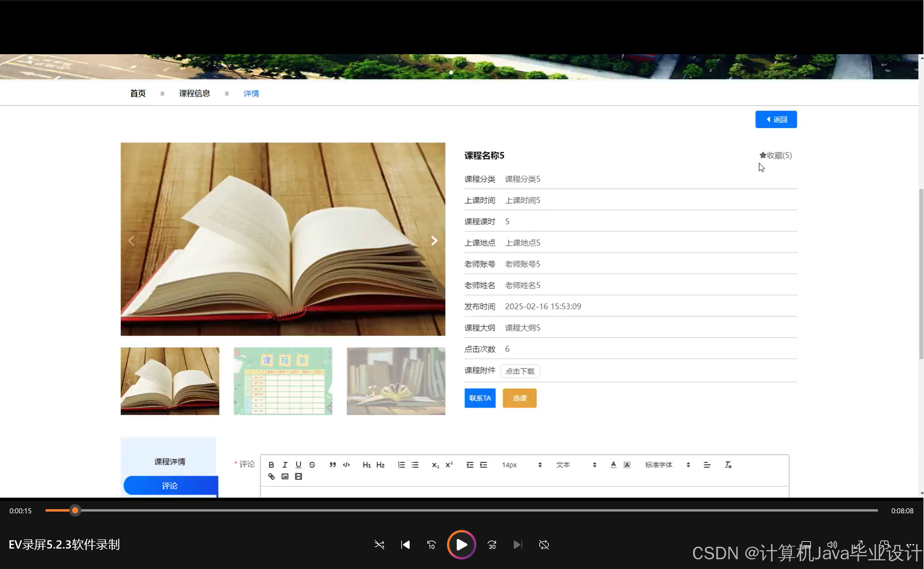Image resolution: width=924 pixels, height=569 pixels.
Task: Insert a blockquote in the editor
Action: point(333,465)
